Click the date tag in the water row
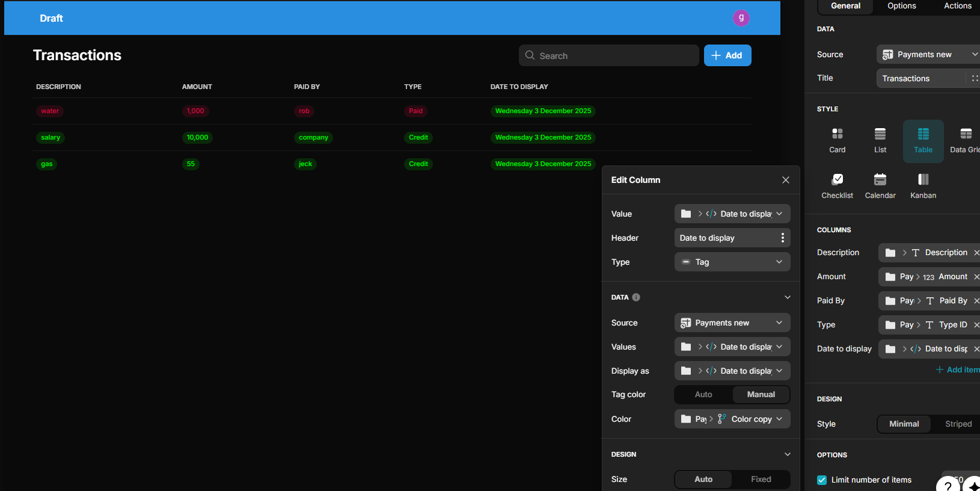 [x=544, y=111]
